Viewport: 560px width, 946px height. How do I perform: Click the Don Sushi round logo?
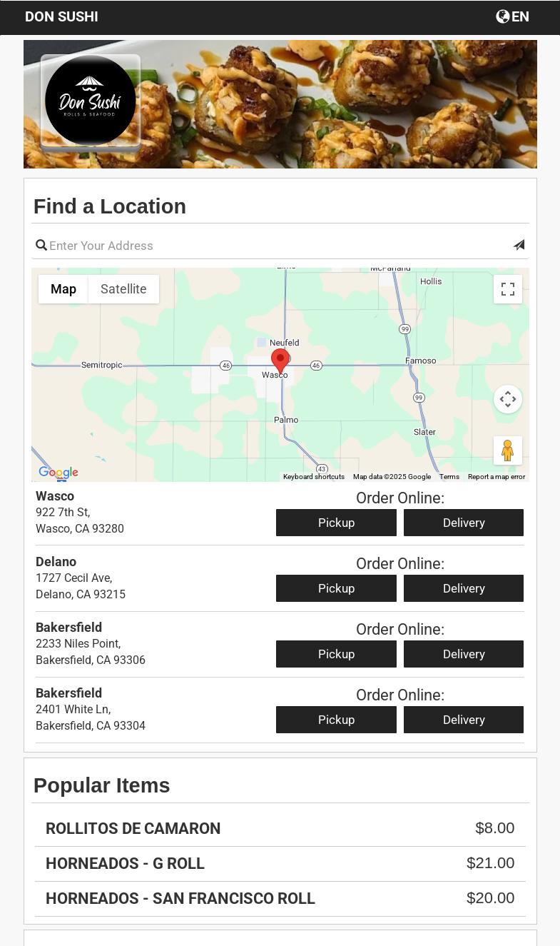click(91, 101)
